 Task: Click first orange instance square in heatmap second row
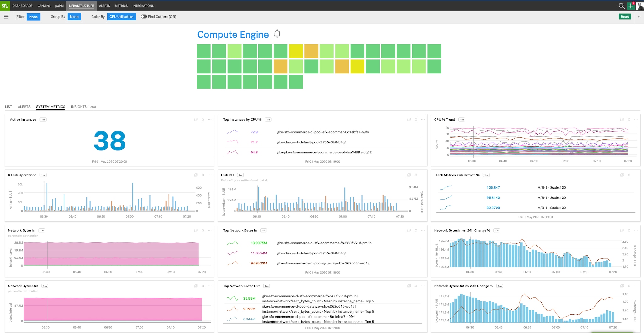coord(280,66)
